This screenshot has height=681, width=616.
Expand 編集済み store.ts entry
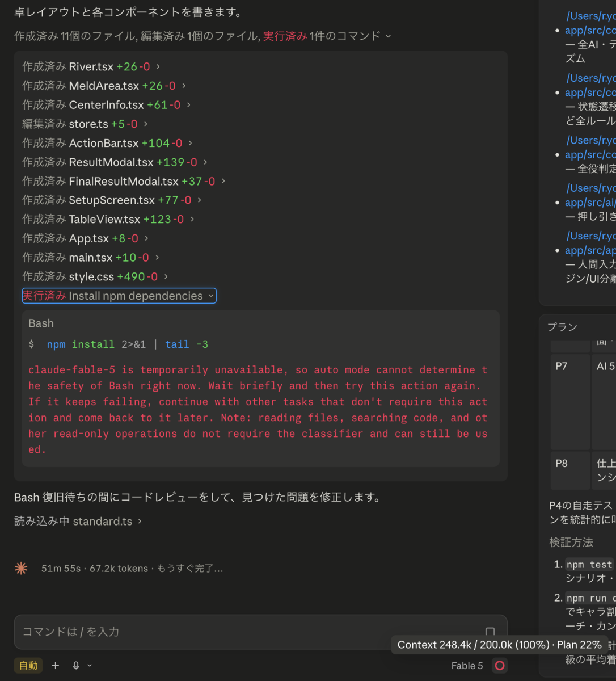(x=85, y=124)
